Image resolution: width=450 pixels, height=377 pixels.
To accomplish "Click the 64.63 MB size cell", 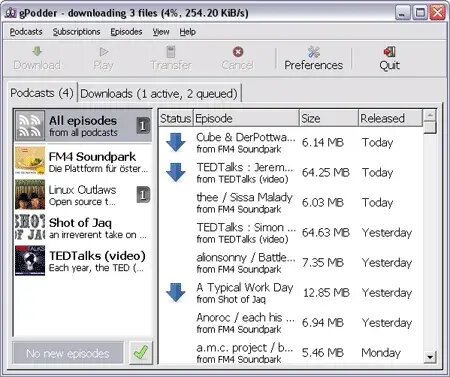I will pyautogui.click(x=325, y=233).
